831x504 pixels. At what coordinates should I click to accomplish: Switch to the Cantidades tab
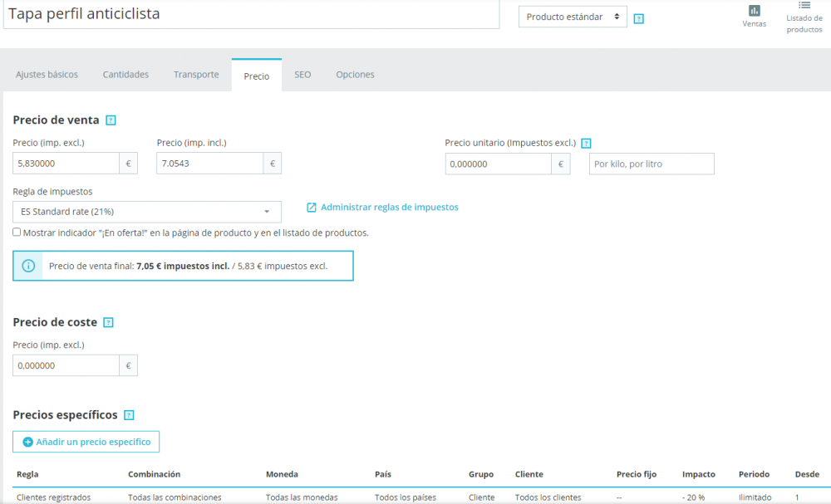(125, 74)
